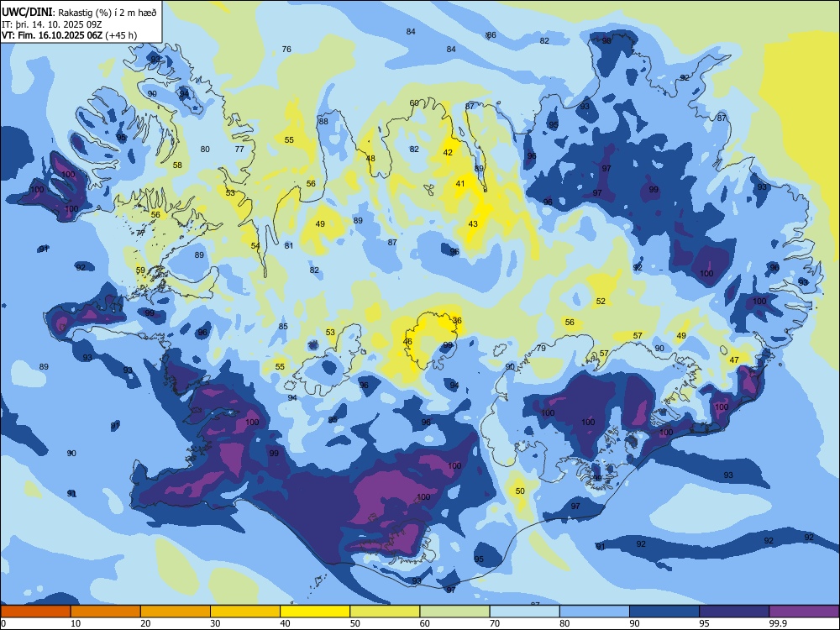
Task: Click the legend tick label '40'
Action: point(285,623)
